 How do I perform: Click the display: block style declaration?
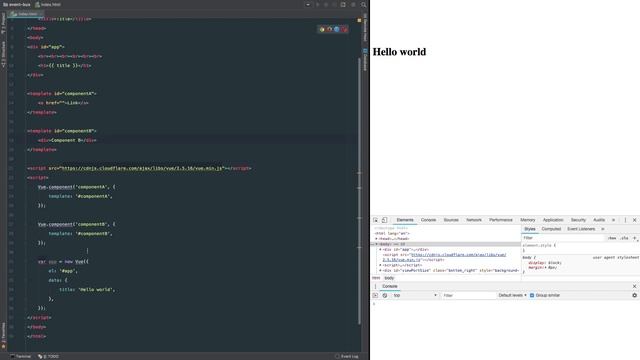[x=545, y=263]
